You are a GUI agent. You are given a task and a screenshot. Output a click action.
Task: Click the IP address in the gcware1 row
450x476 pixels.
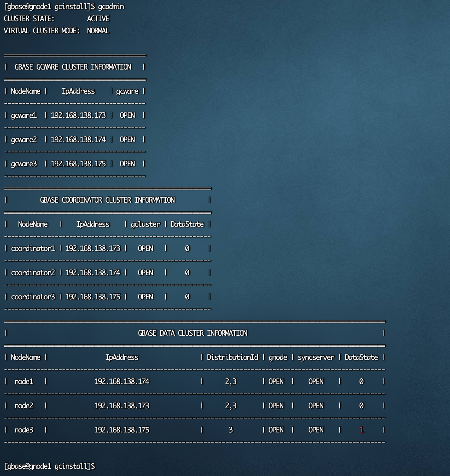(78, 116)
